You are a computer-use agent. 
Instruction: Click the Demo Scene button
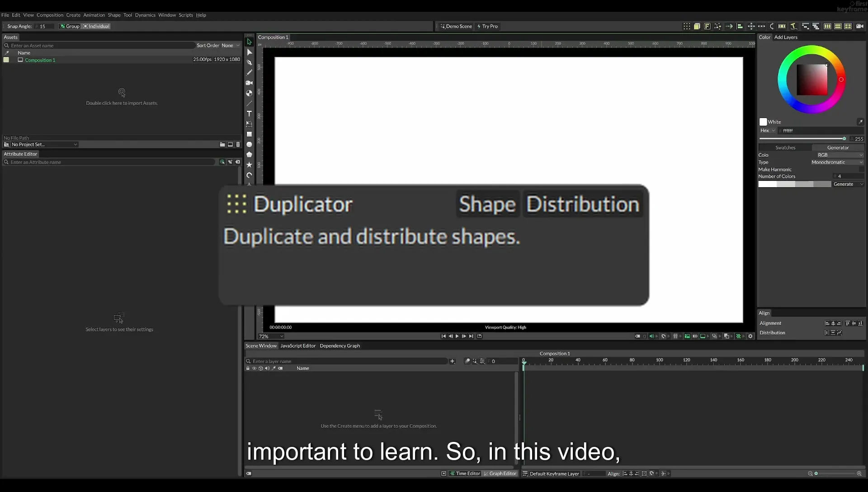(x=456, y=26)
